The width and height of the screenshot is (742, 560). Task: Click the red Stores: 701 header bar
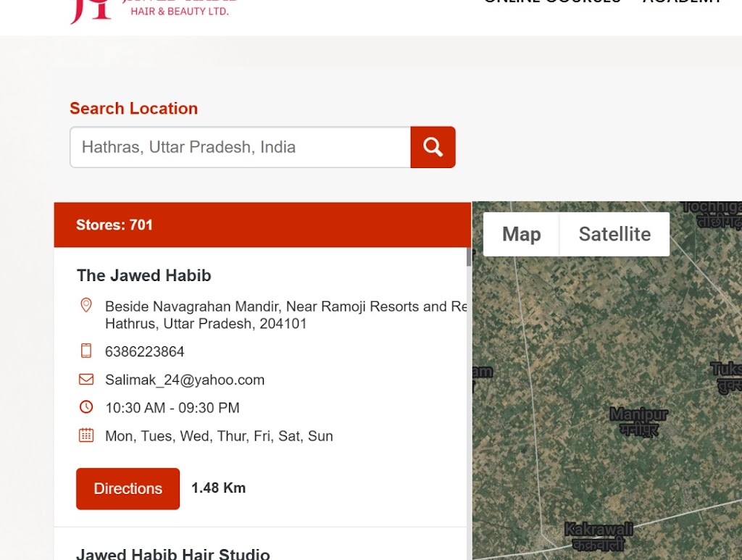(x=262, y=225)
